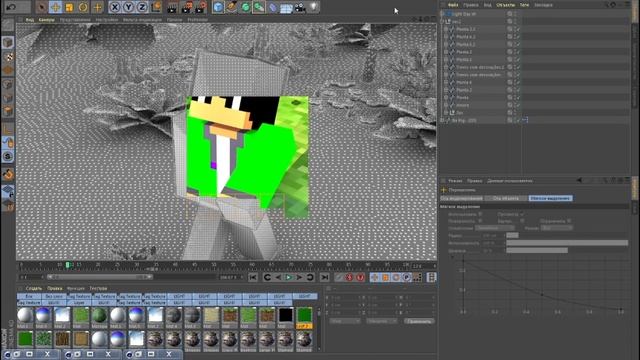Image resolution: width=640 pixels, height=360 pixels.
Task: Expand the Null object under Light row
Action: [x=443, y=21]
